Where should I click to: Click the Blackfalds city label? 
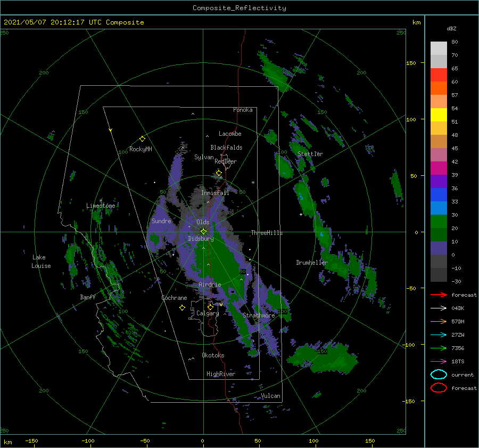click(226, 148)
